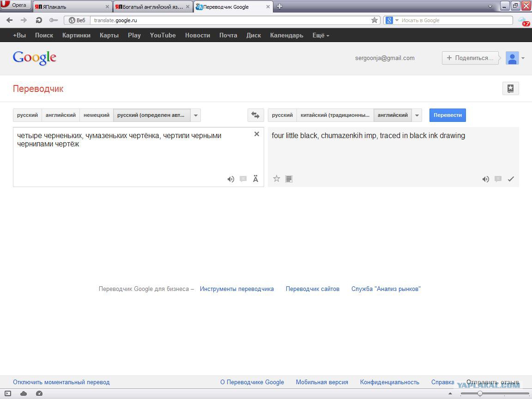
Task: Open Календарь in Google bar
Action: (x=286, y=35)
